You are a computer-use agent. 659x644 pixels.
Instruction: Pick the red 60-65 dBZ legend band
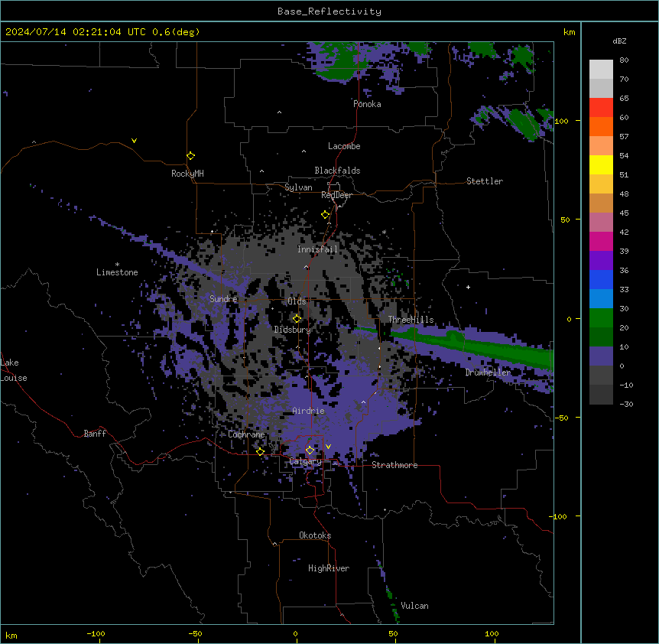tap(601, 107)
